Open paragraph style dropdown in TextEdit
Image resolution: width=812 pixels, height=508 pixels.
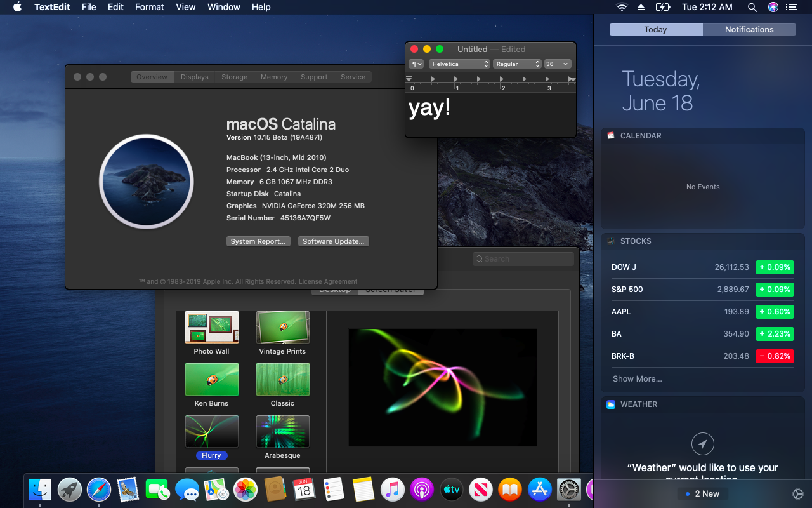point(416,63)
